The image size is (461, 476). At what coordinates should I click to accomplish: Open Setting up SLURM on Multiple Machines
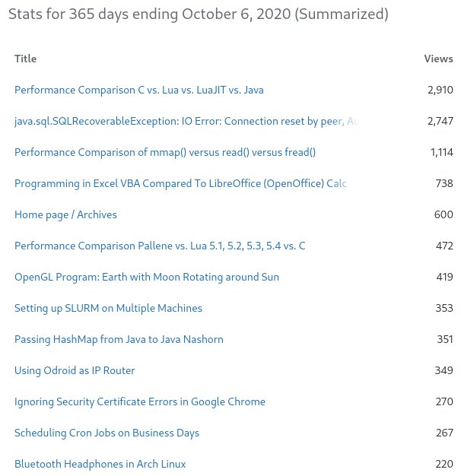[108, 309]
